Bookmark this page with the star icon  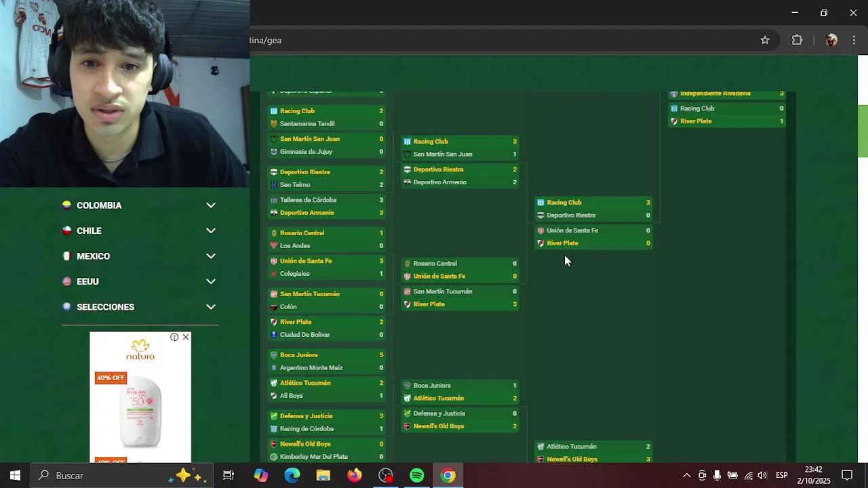(x=765, y=40)
